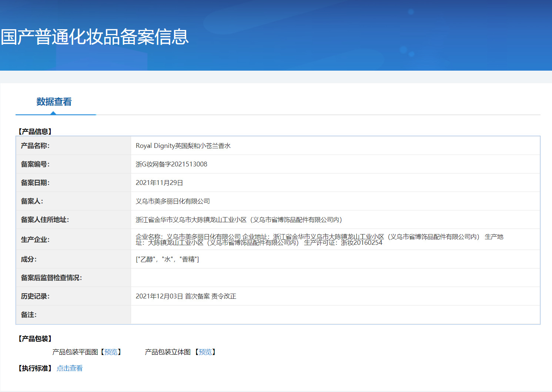Click the 成分: row label
The image size is (552, 392).
click(29, 259)
